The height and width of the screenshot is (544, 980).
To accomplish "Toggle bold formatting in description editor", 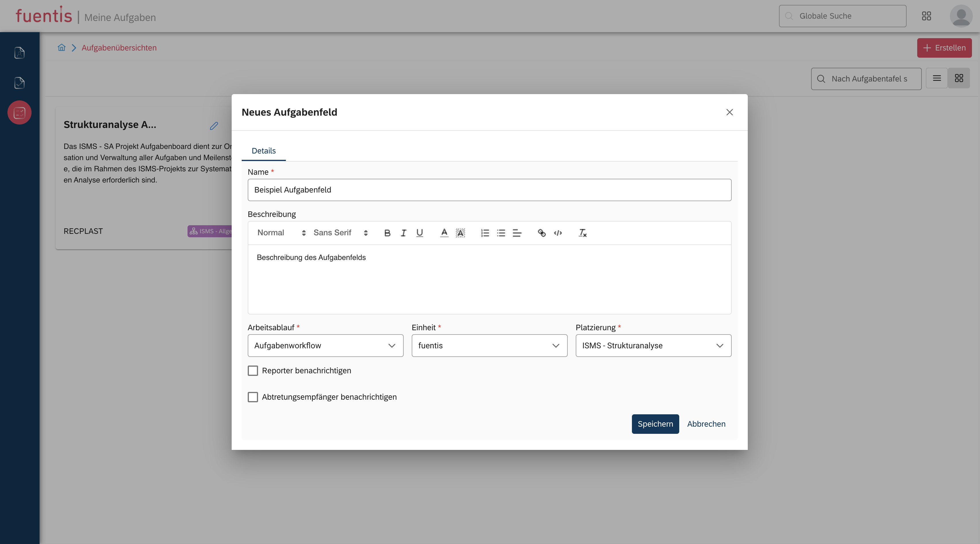I will [x=387, y=233].
